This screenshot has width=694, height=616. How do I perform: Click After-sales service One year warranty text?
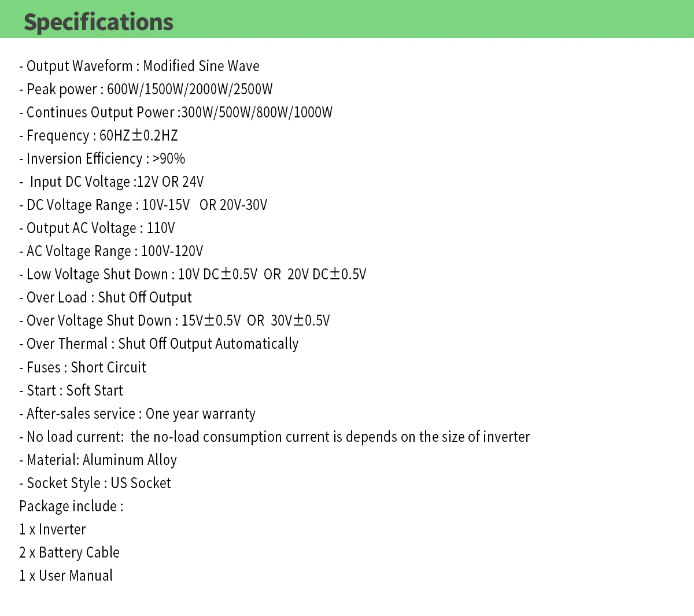[x=138, y=414]
